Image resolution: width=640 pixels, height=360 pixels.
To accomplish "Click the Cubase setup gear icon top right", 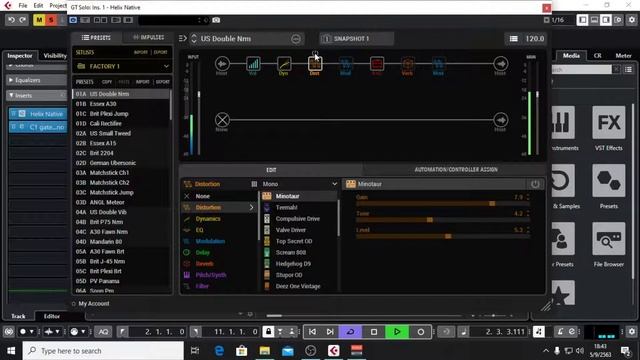I will pyautogui.click(x=632, y=20).
